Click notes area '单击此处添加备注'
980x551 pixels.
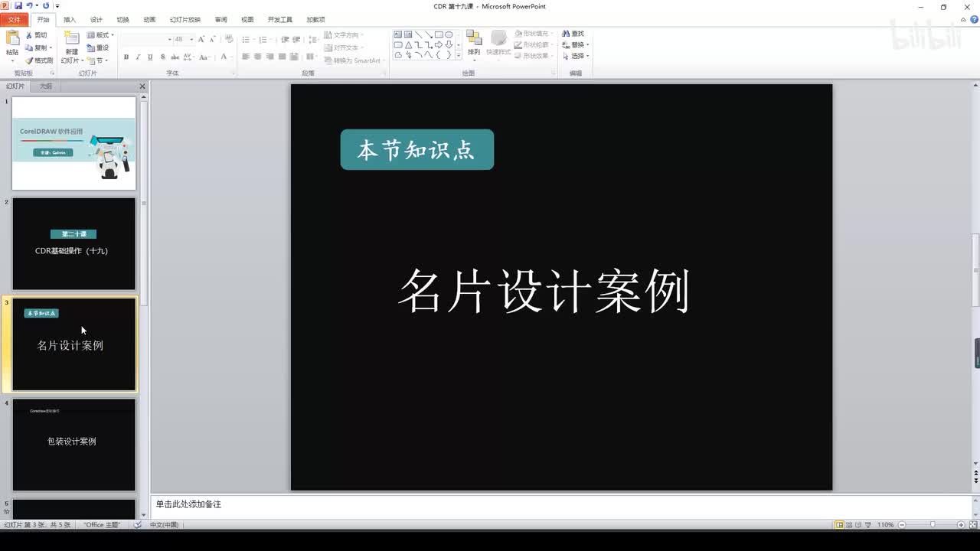coord(188,504)
